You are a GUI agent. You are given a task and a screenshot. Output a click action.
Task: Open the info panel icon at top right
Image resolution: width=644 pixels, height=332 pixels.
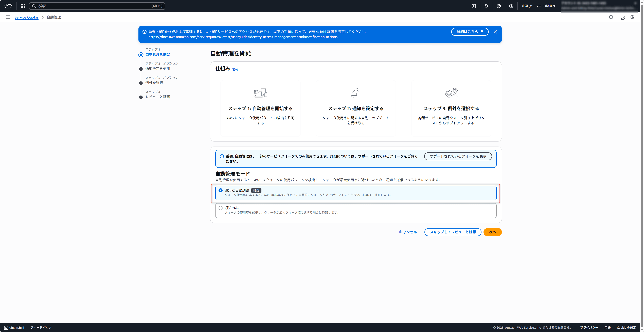pyautogui.click(x=611, y=17)
